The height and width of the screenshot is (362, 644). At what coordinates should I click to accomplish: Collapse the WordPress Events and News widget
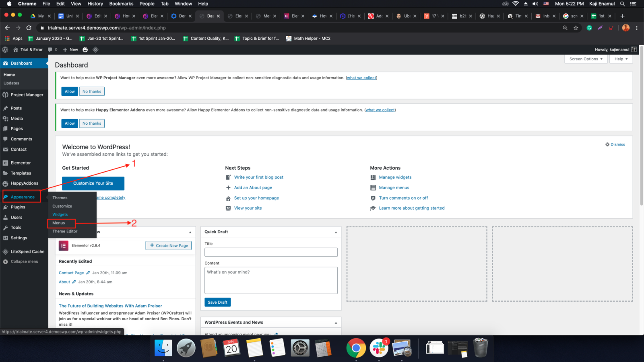click(x=336, y=323)
